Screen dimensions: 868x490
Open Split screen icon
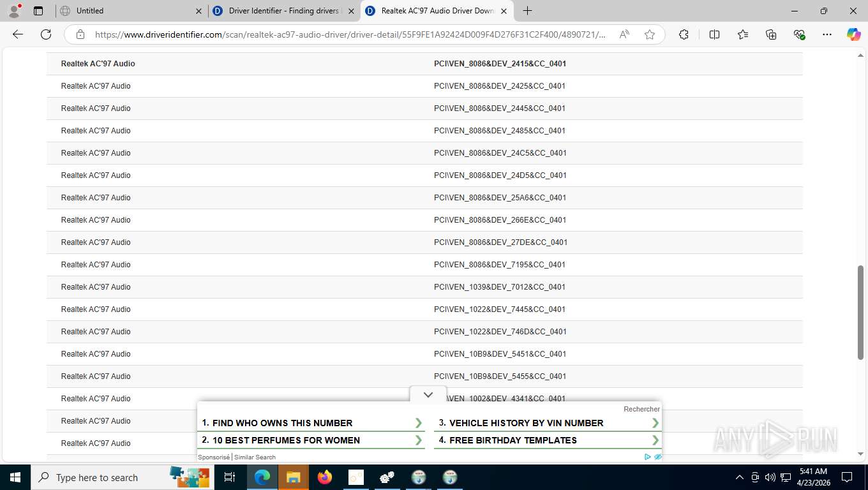(714, 34)
